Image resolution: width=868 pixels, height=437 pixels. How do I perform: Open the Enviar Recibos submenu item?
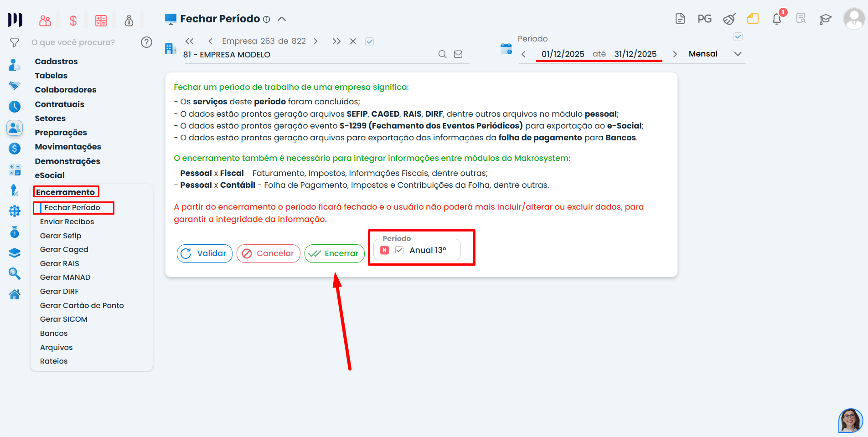67,222
